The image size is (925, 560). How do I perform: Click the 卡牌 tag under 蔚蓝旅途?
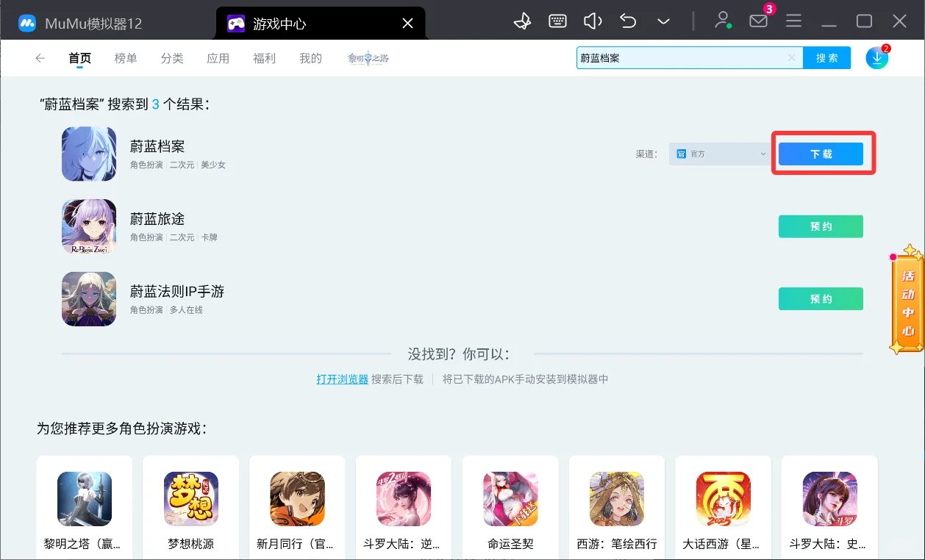210,237
